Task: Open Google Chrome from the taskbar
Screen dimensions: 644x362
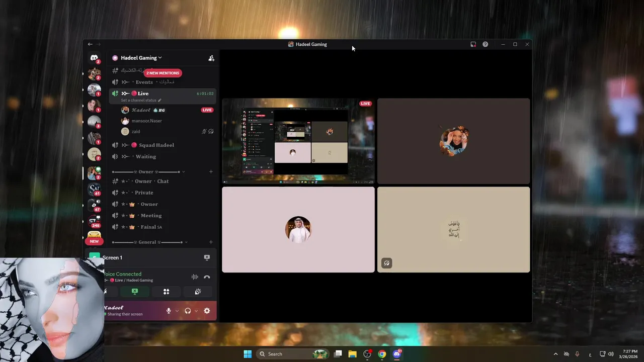Action: point(382,354)
